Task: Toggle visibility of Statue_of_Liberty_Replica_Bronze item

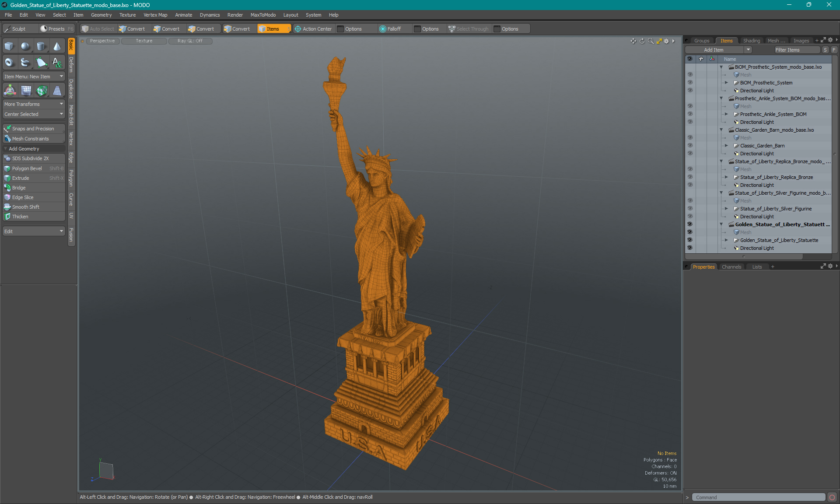Action: (x=690, y=177)
